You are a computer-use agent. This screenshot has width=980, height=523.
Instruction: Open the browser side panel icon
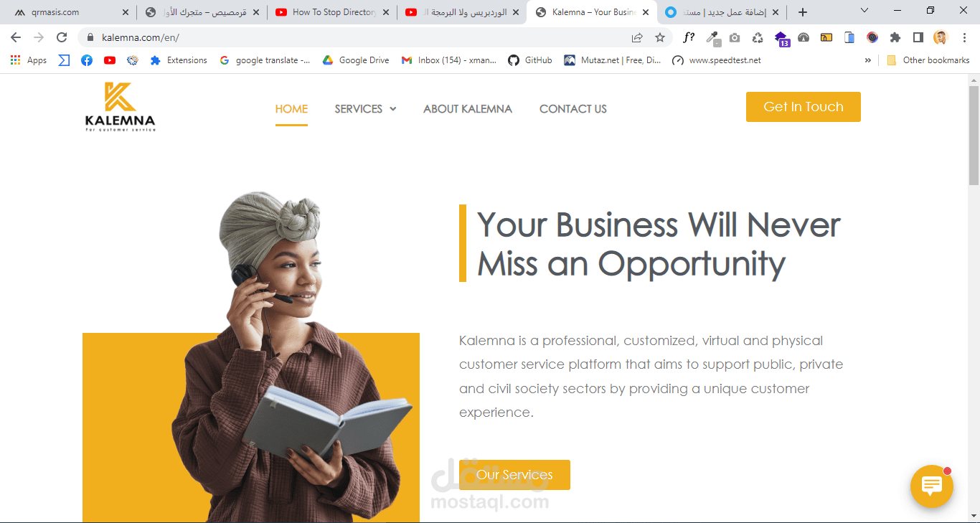(x=918, y=37)
